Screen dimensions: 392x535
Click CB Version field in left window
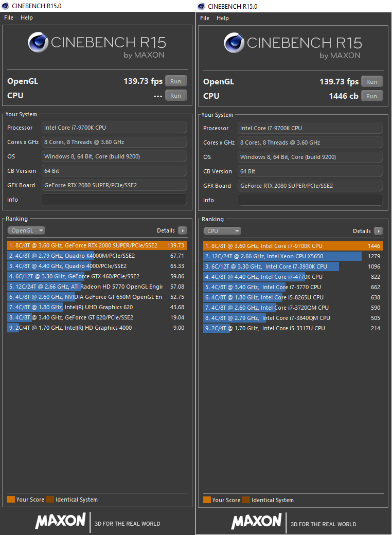point(114,171)
